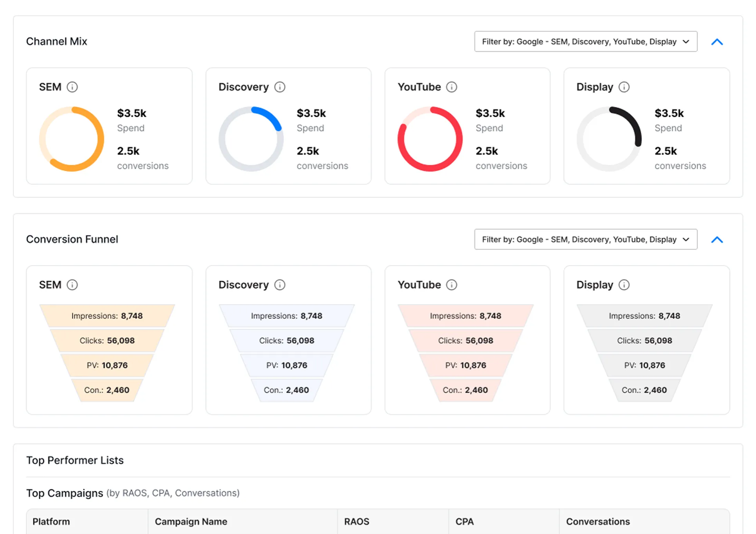Click YouTube info icon in Channel Mix
This screenshot has width=756, height=534.
coord(452,87)
